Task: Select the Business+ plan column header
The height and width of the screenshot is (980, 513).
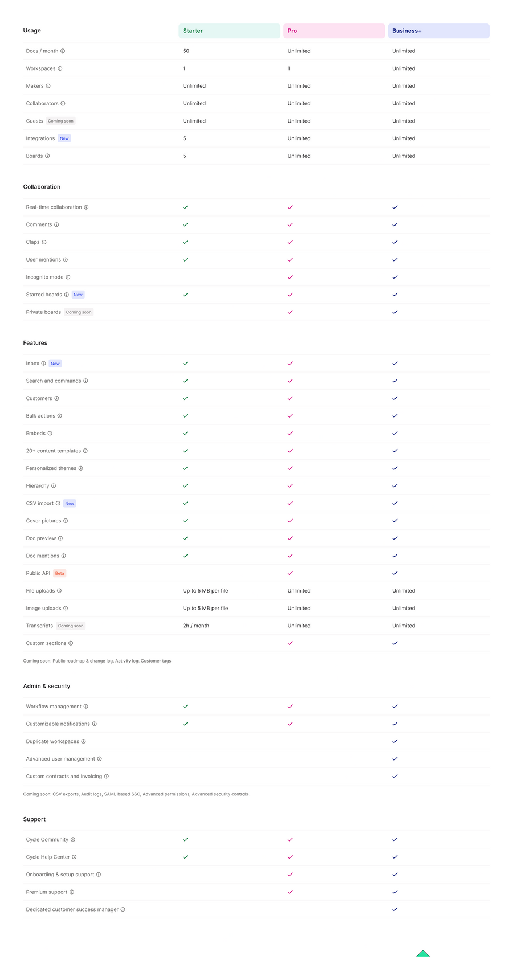Action: 438,31
